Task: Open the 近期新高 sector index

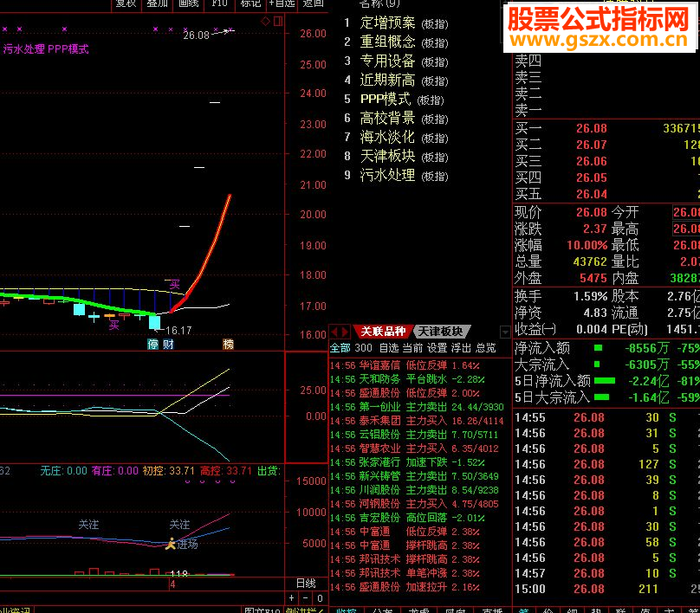Action: 404,81
